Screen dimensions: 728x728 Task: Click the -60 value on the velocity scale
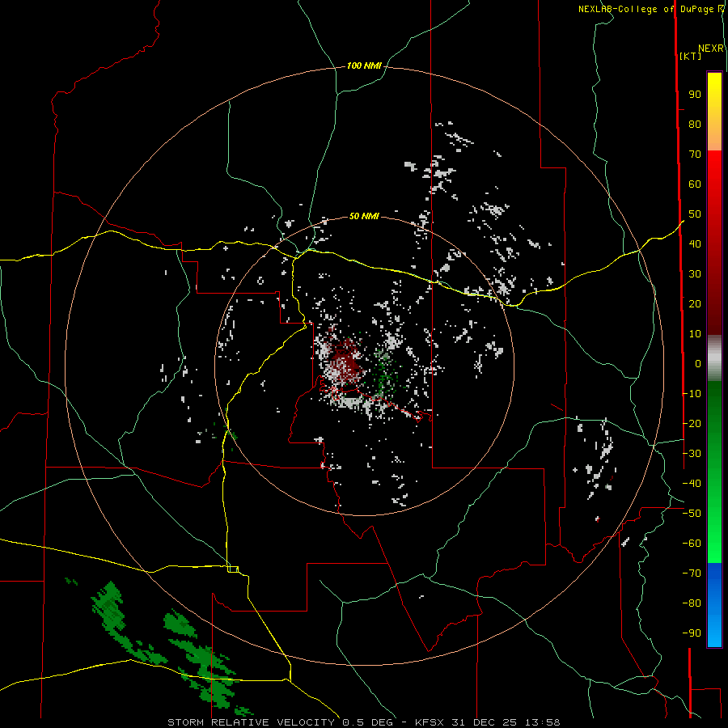coord(692,544)
